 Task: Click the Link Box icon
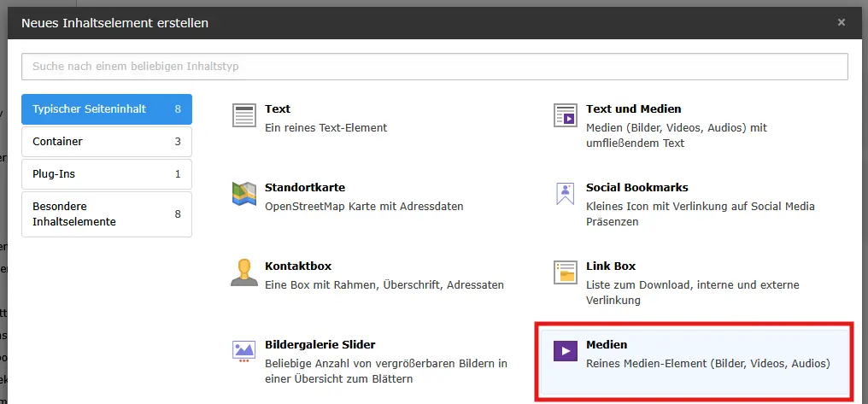[x=565, y=272]
